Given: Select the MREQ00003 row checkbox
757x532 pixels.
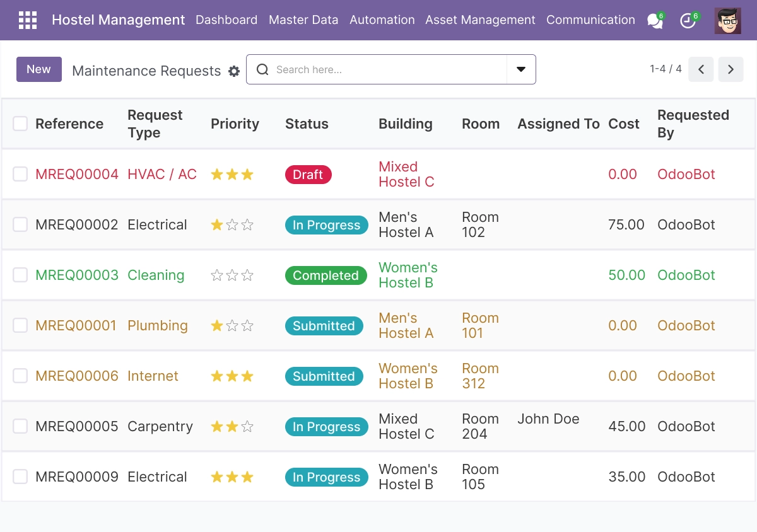Looking at the screenshot, I should 20,275.
